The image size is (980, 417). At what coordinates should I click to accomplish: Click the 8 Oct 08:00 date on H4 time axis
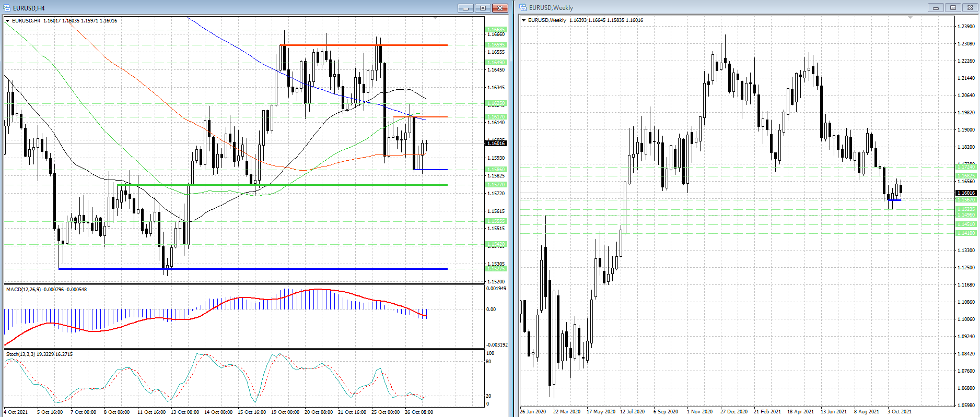116,412
